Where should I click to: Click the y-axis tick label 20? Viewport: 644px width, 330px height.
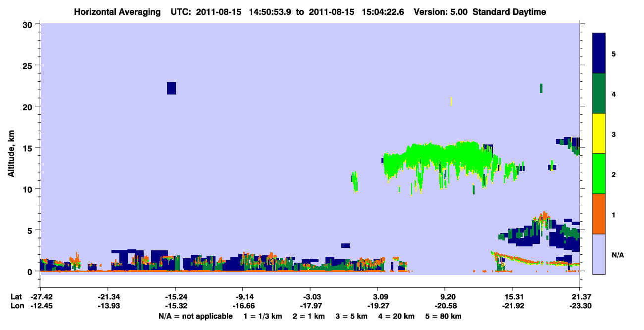29,106
